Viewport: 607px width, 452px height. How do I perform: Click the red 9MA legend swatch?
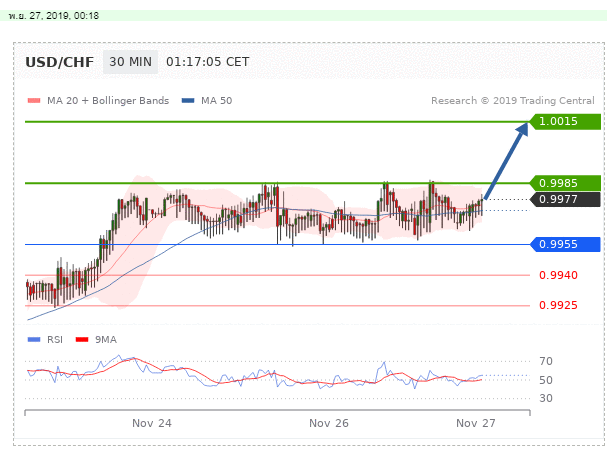82,340
